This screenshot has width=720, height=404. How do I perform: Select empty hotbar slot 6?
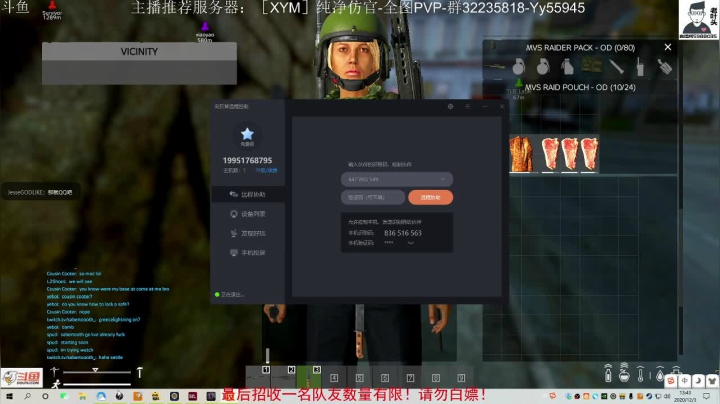[385, 378]
